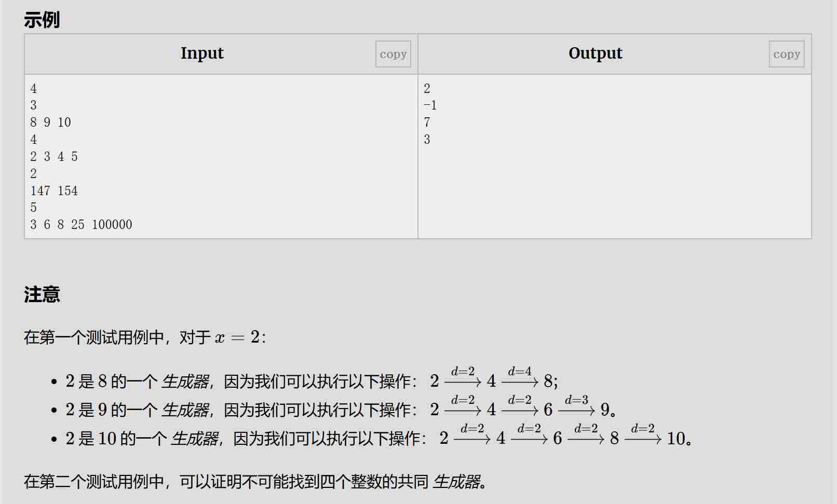Click the last output line "3"
Viewport: 837px width, 504px height.
point(427,140)
